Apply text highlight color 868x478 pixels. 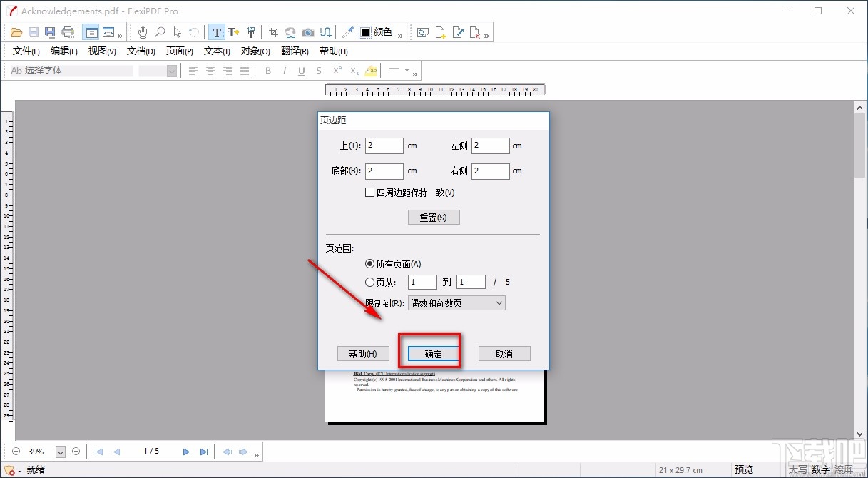click(371, 70)
